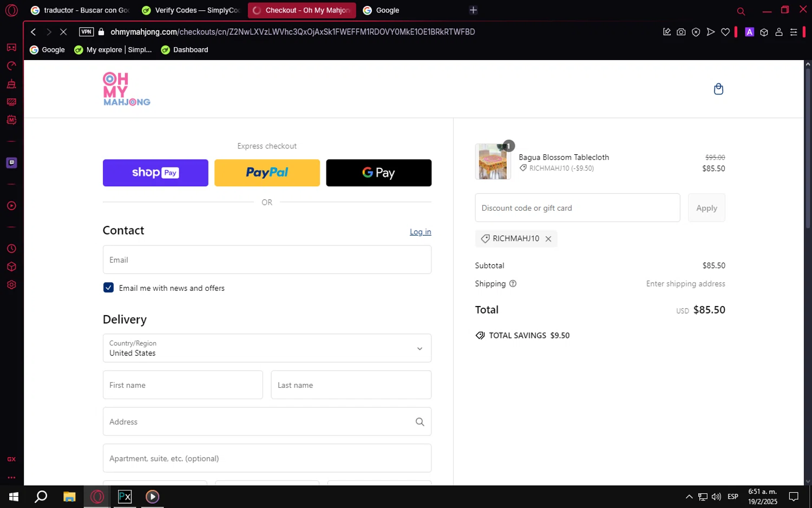Switch to traductor Google search tab

[80, 10]
